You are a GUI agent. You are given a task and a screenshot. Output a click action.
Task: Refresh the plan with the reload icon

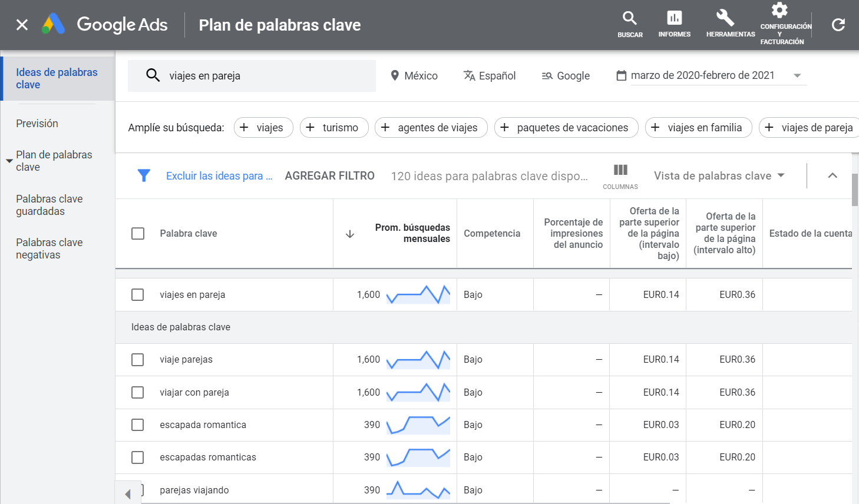click(x=838, y=25)
